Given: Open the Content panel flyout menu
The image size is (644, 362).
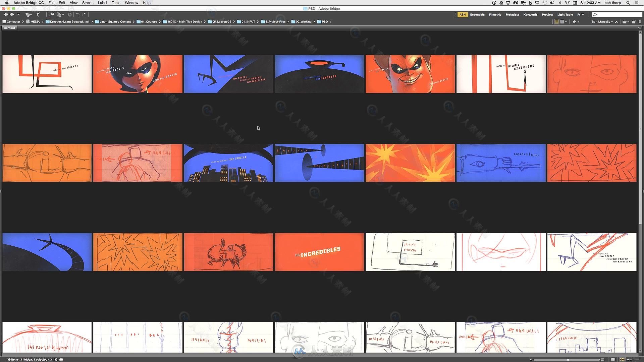Looking at the screenshot, I should tap(640, 28).
